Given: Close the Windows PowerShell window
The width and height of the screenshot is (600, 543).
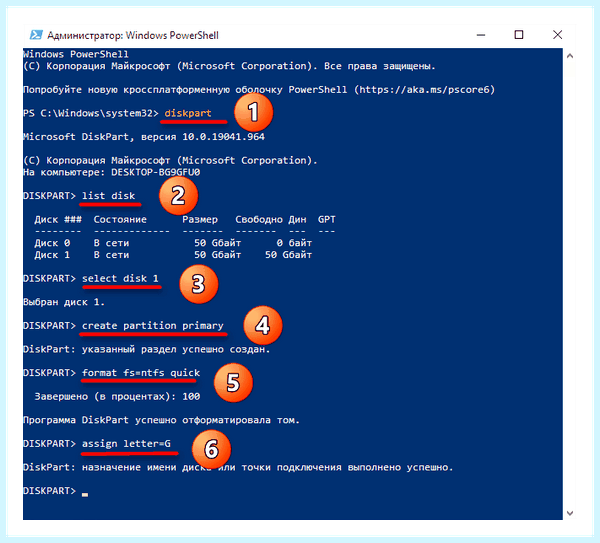Looking at the screenshot, I should tap(558, 35).
